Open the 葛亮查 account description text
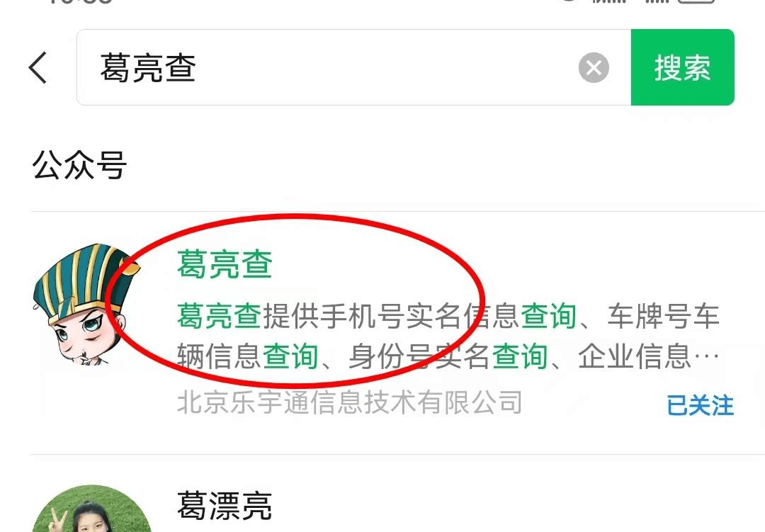 (448, 336)
